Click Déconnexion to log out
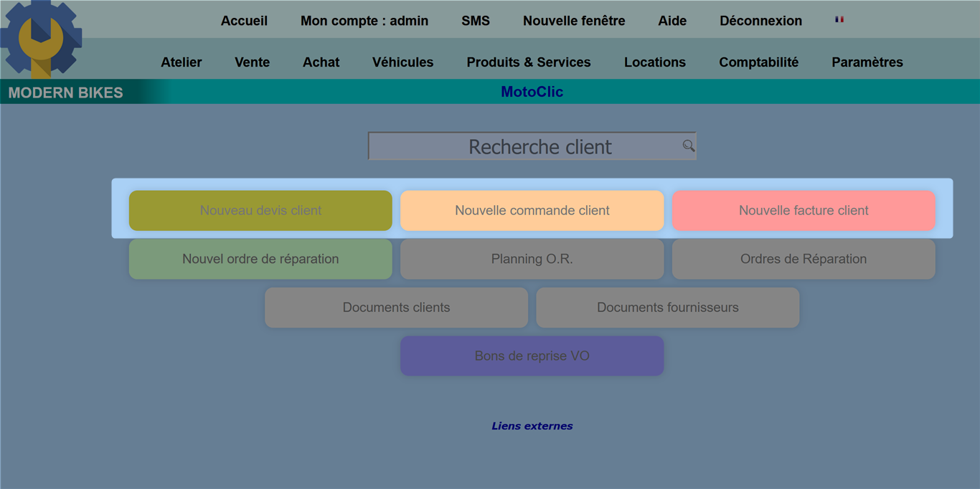 761,21
